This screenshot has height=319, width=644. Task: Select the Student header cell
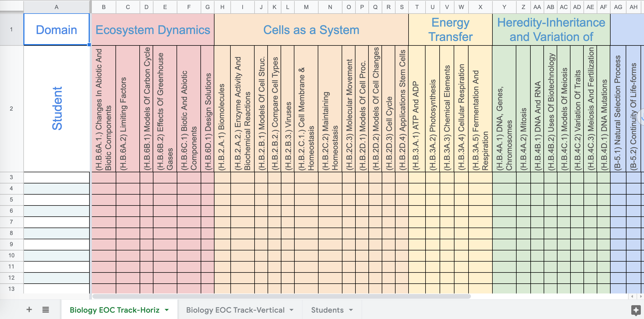(57, 108)
